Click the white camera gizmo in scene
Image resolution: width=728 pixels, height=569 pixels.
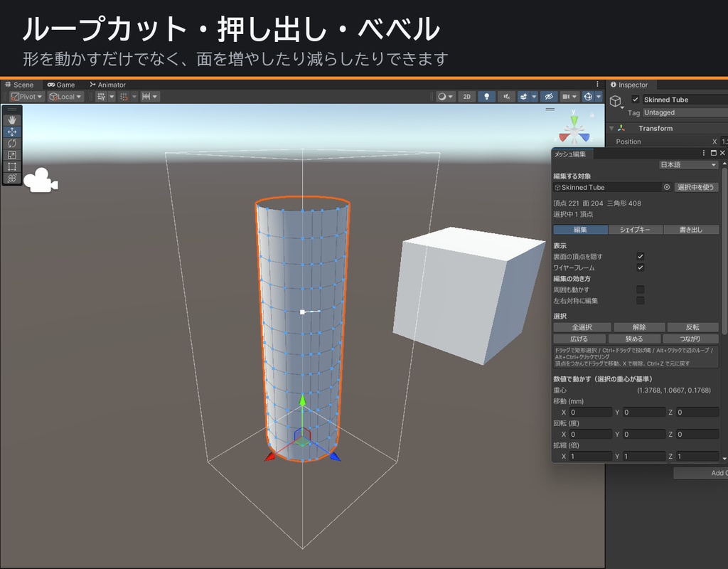41,180
